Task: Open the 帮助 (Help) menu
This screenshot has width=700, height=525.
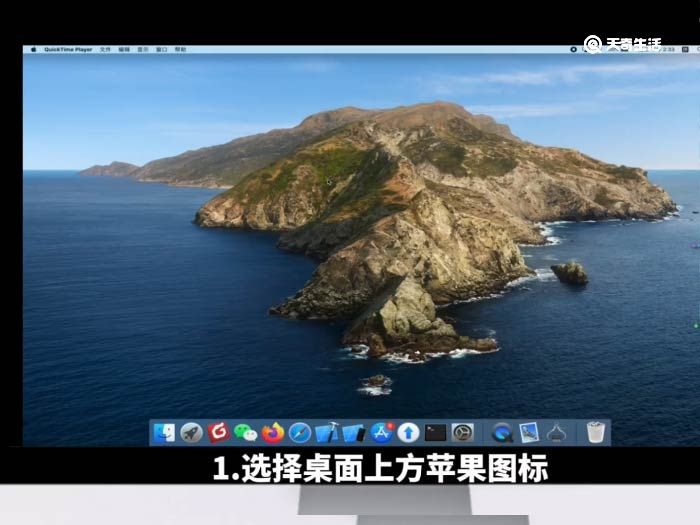Action: click(180, 49)
